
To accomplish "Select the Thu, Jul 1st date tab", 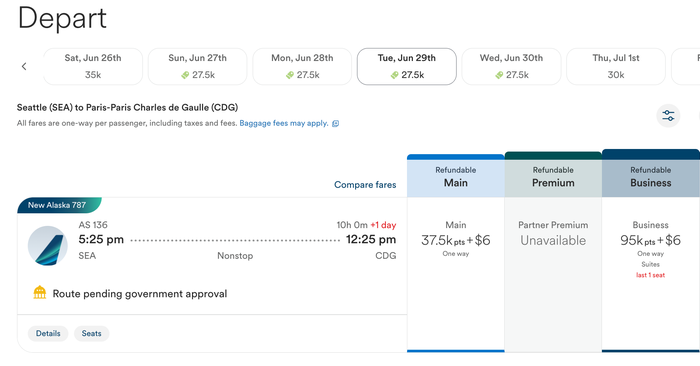I will [x=616, y=67].
